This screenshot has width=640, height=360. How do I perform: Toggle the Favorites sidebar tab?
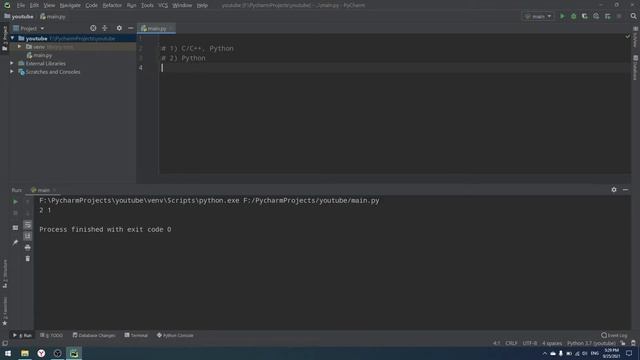click(x=5, y=311)
